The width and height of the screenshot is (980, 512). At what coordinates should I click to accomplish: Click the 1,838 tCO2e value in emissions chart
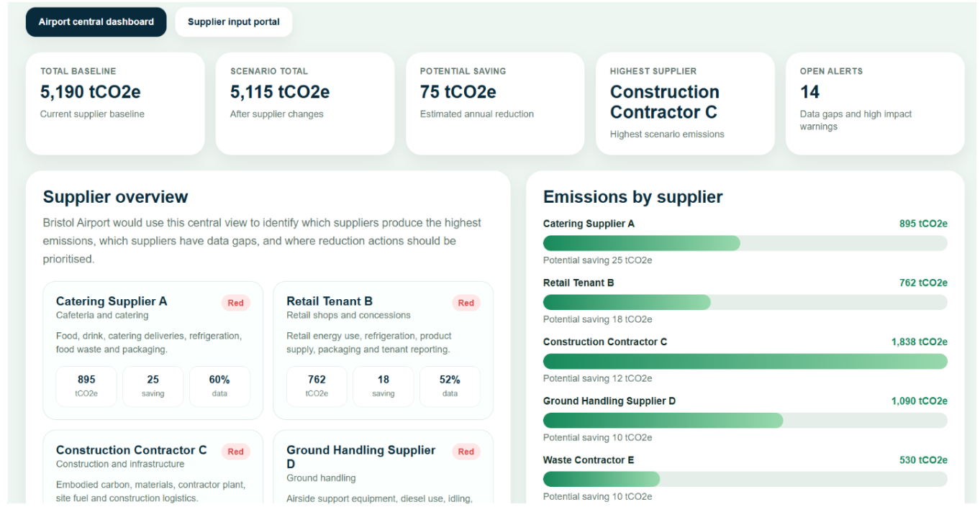[x=920, y=342]
